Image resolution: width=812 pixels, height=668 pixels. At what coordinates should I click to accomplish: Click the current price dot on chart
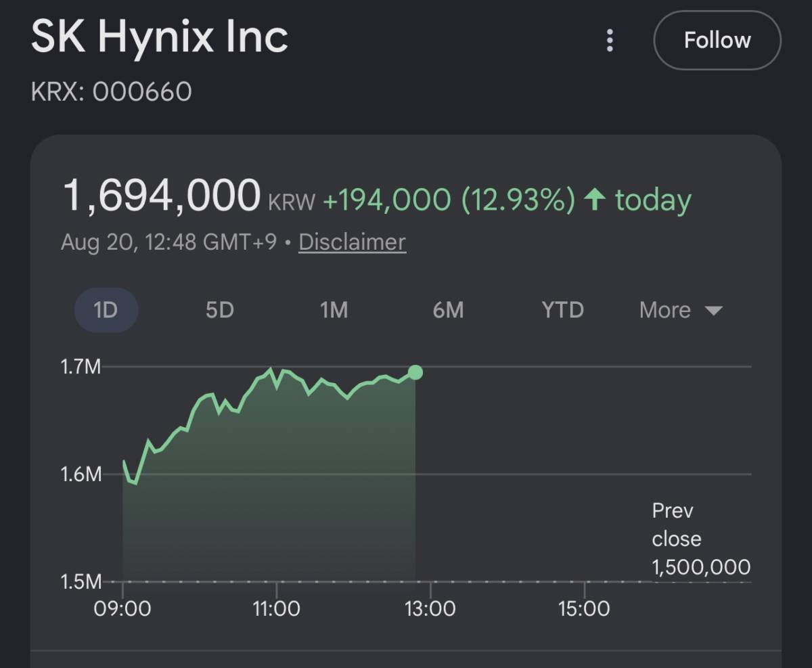tap(415, 372)
